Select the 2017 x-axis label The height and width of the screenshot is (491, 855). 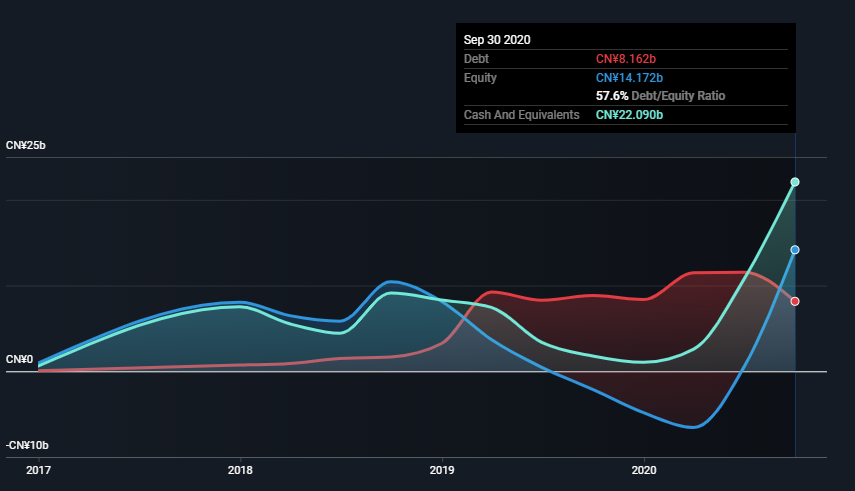click(38, 469)
